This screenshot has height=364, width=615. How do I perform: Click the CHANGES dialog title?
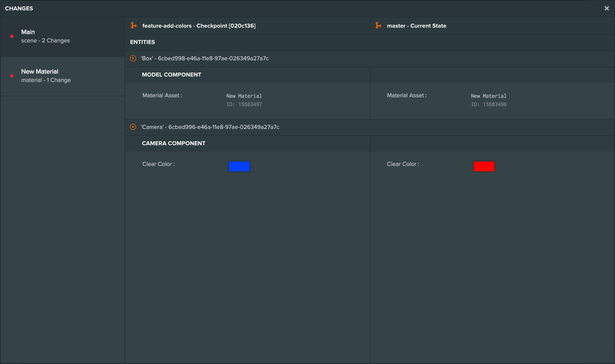(19, 8)
